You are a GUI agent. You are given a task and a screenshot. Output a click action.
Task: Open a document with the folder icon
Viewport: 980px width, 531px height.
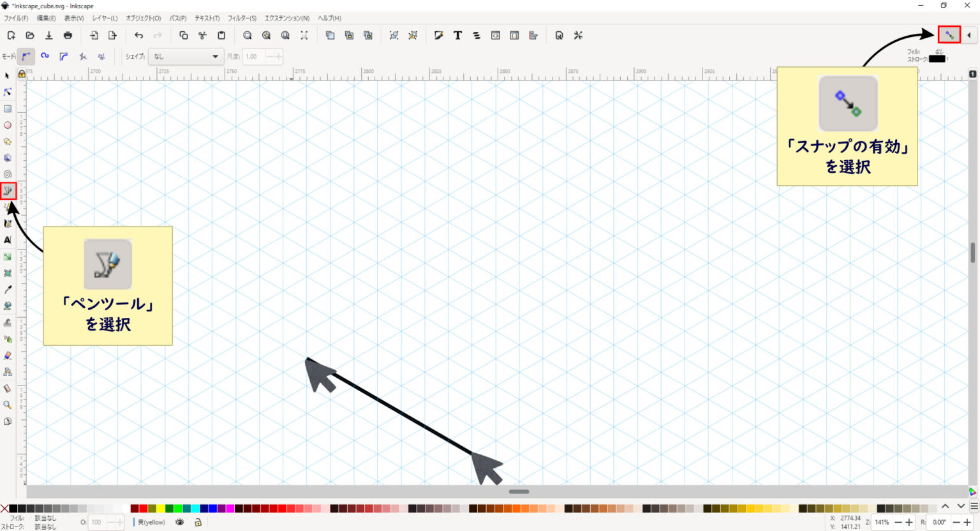click(x=29, y=35)
